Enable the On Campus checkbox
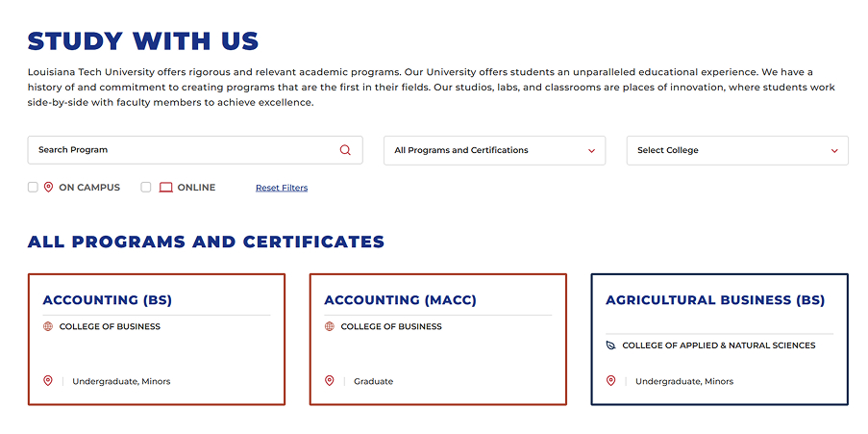 click(33, 188)
